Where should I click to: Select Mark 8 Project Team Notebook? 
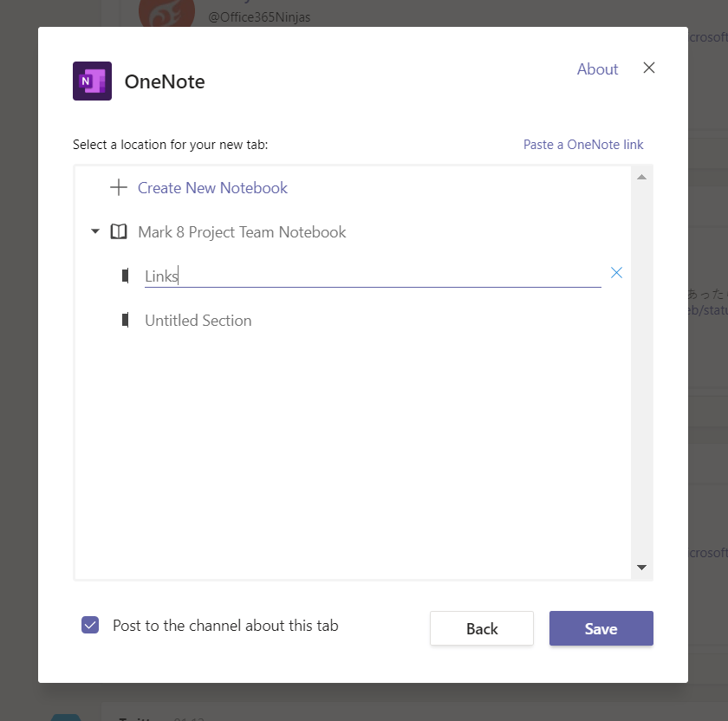click(x=242, y=232)
